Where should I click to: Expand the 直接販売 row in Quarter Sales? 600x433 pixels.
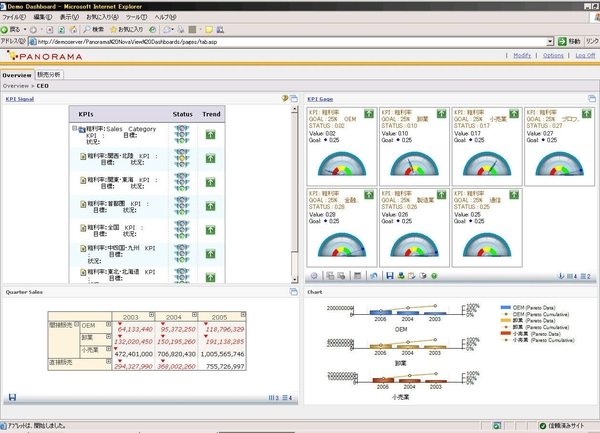[x=109, y=361]
